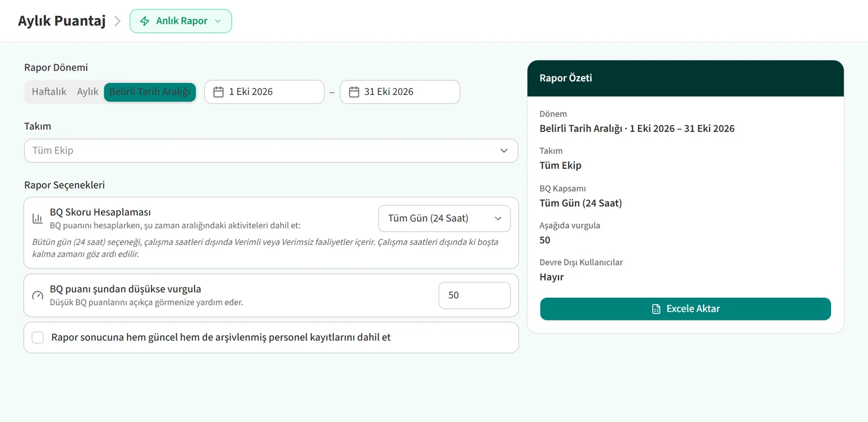Click the summary value 'Hayır'
This screenshot has height=422, width=868.
tap(552, 277)
